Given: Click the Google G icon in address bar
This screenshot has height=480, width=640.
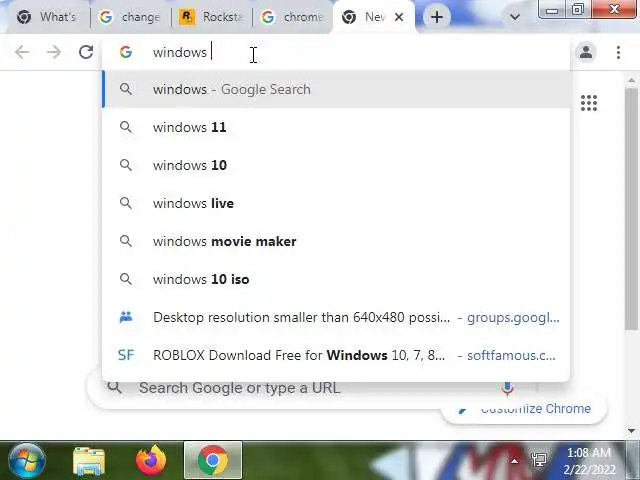Looking at the screenshot, I should (x=126, y=52).
